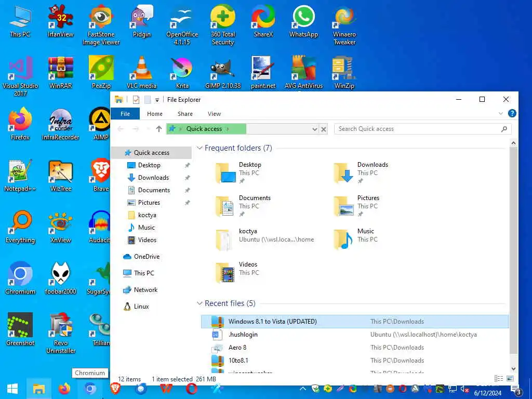This screenshot has width=532, height=399.
Task: Launch the Everything search icon
Action: [x=20, y=227]
